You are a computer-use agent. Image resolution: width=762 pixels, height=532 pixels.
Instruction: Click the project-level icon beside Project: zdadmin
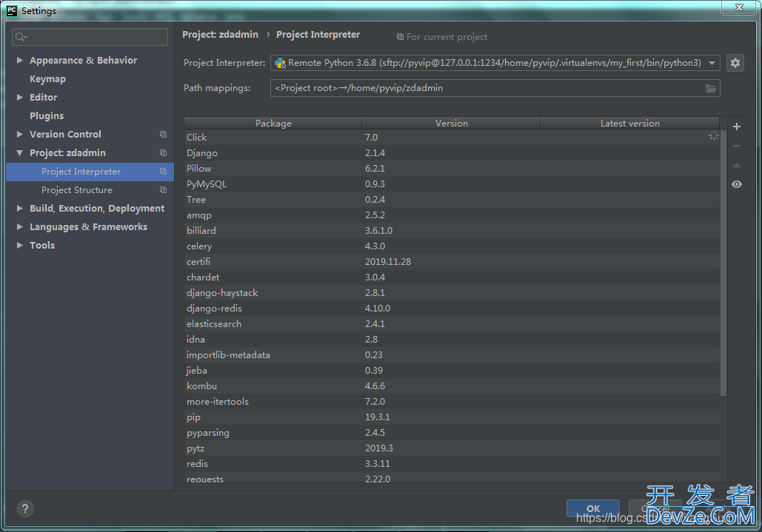163,153
